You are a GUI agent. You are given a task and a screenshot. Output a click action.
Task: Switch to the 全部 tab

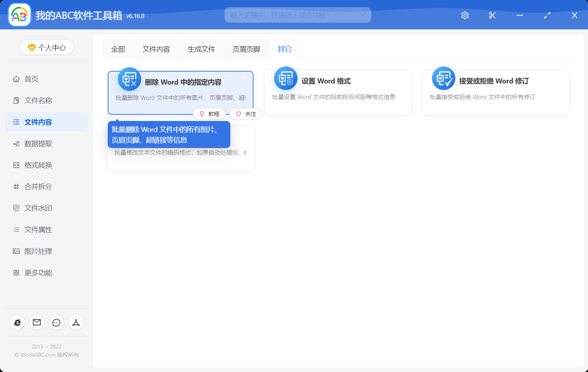pyautogui.click(x=118, y=49)
